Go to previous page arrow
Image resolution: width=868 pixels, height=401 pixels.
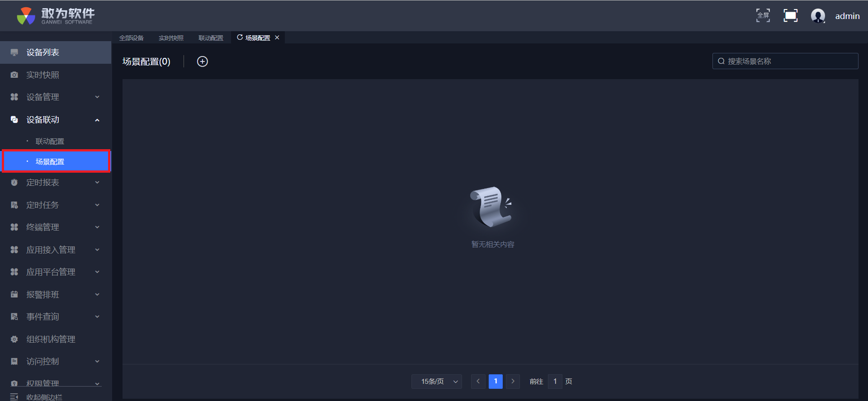pos(478,382)
